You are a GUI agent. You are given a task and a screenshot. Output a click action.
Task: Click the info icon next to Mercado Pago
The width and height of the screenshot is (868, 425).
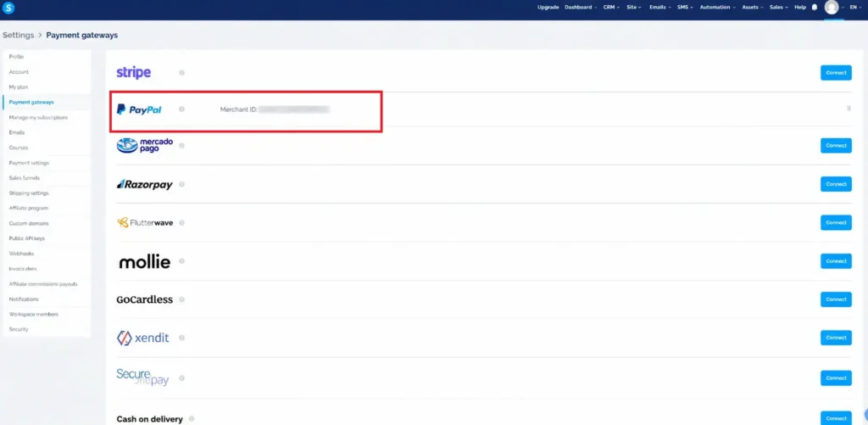coord(181,146)
